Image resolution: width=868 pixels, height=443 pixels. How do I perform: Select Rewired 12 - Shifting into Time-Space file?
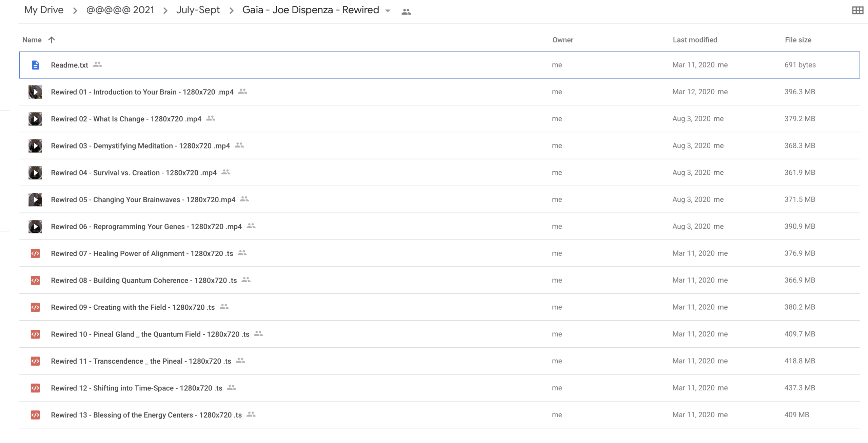click(137, 388)
